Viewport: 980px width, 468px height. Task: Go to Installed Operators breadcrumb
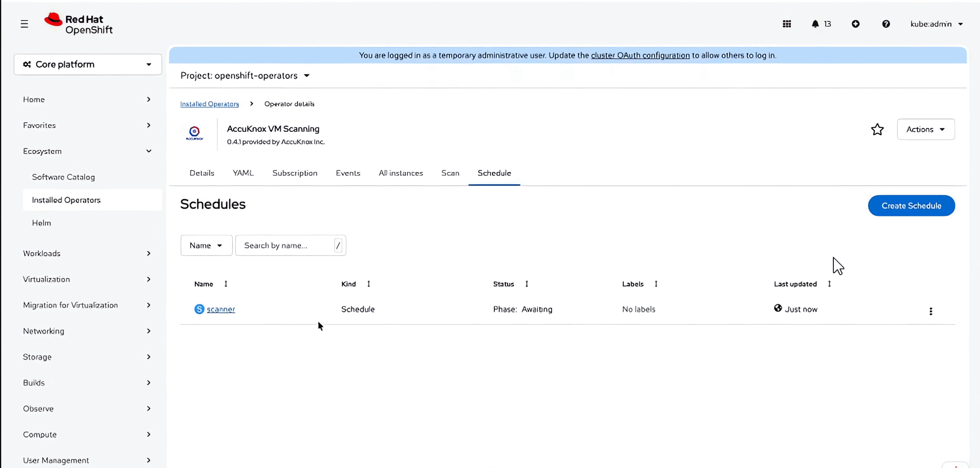point(210,104)
